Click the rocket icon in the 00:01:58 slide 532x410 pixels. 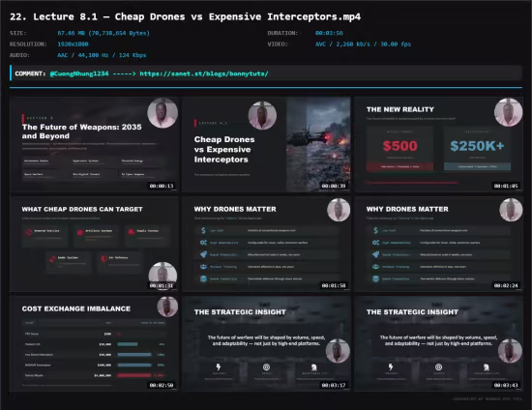pyautogui.click(x=203, y=254)
